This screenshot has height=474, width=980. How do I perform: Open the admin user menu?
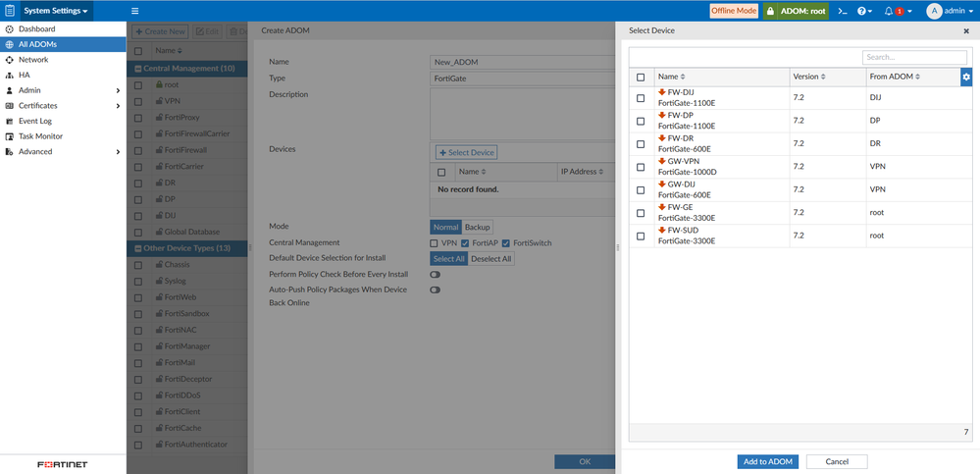point(950,11)
